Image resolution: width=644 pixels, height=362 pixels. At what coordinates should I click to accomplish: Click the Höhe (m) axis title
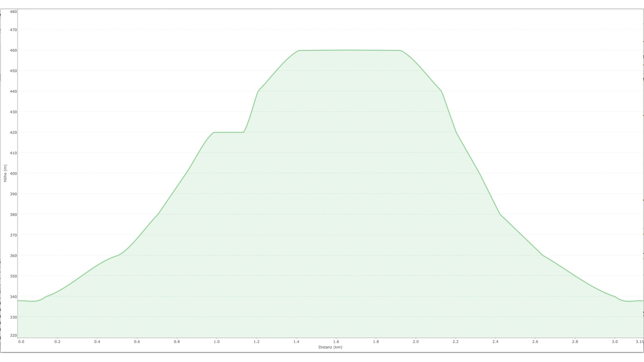pos(5,173)
